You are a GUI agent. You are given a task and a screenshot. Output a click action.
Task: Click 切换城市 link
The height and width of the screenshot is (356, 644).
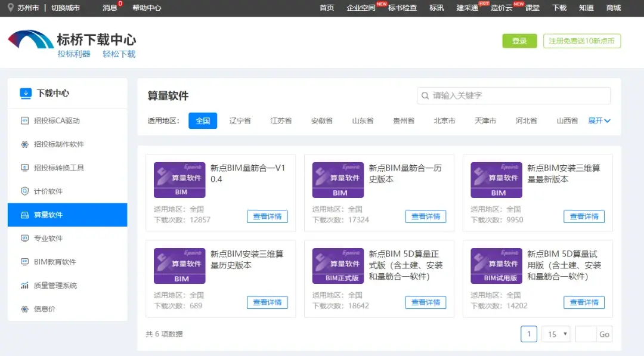click(x=66, y=8)
